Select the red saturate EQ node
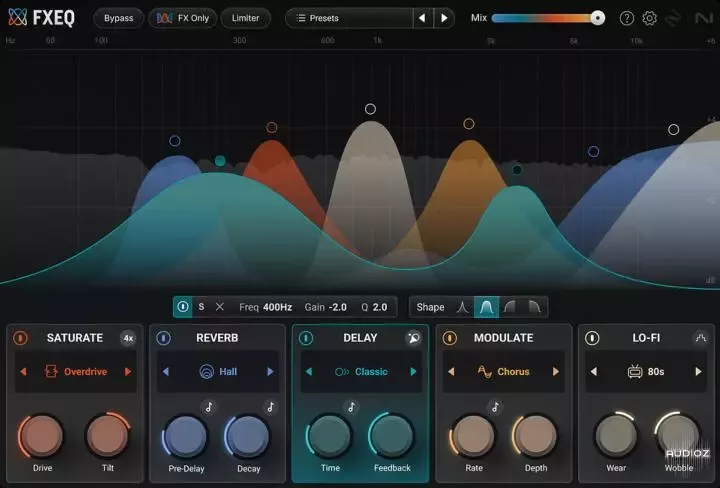Image resolution: width=720 pixels, height=488 pixels. 272,127
